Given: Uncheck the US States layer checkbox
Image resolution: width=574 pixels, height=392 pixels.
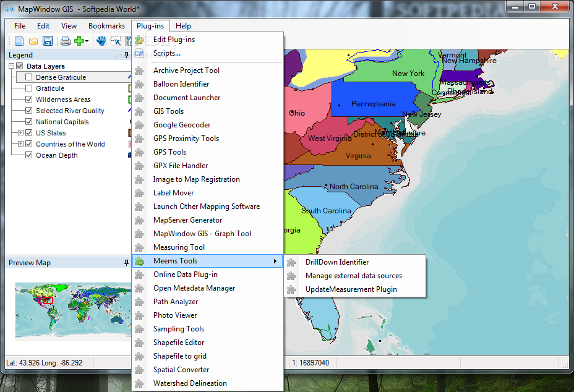Looking at the screenshot, I should (29, 133).
